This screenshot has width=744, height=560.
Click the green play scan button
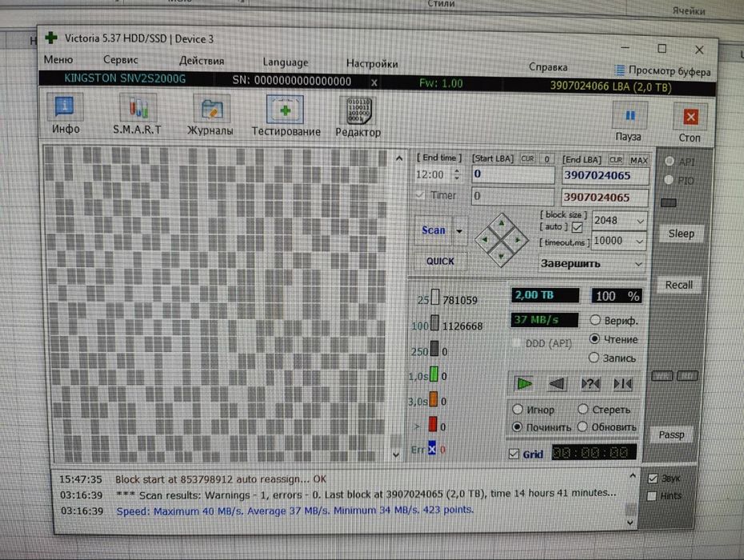[x=524, y=383]
